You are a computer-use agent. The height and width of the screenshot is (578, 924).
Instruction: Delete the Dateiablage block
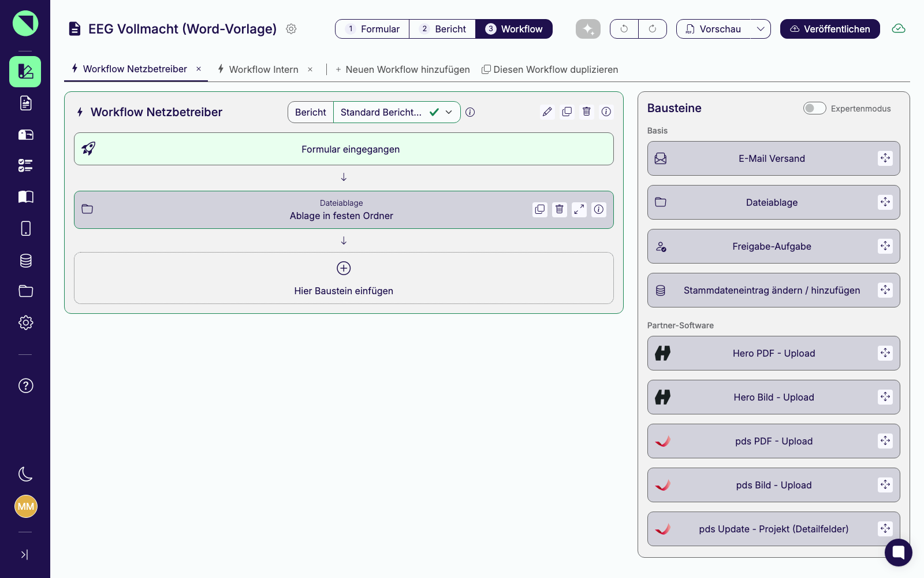click(560, 209)
